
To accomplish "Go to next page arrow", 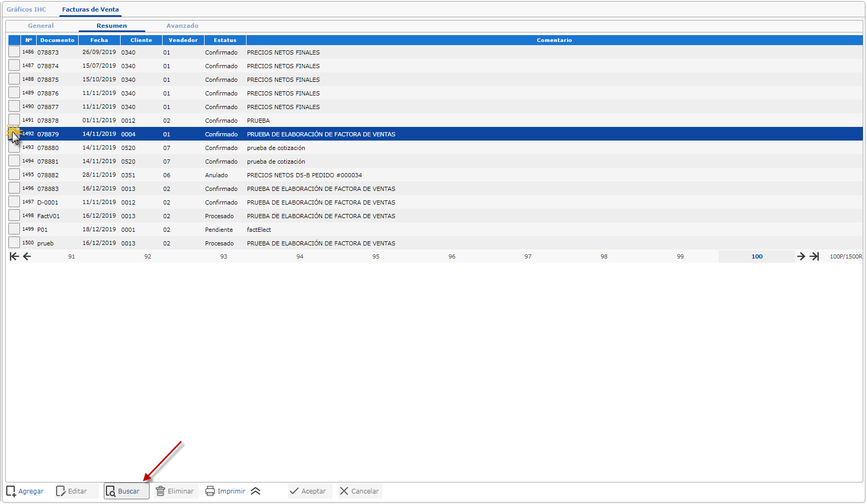I will click(801, 256).
